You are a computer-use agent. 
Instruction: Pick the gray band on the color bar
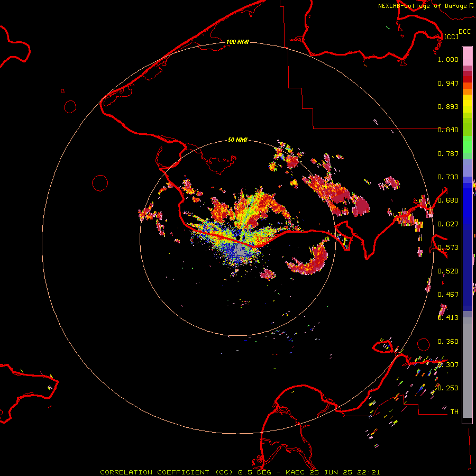(467, 368)
